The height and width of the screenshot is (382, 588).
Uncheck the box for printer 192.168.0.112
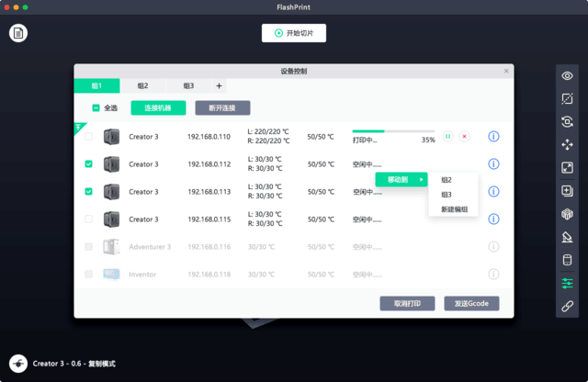tap(88, 163)
